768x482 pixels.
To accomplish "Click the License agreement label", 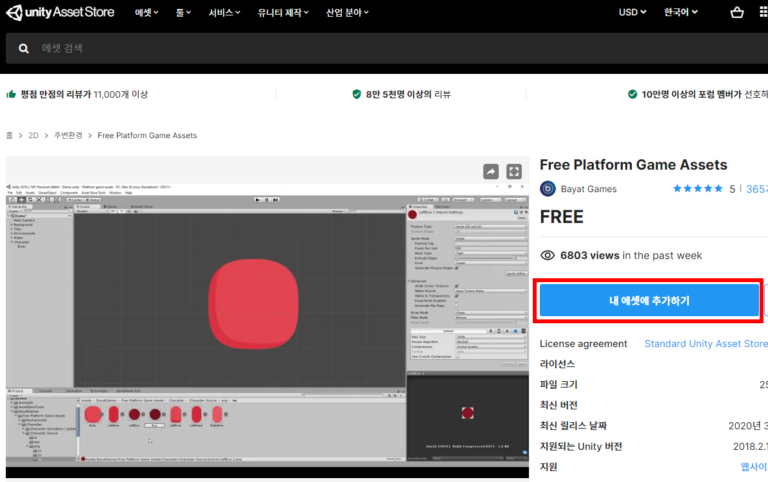I will click(x=583, y=344).
